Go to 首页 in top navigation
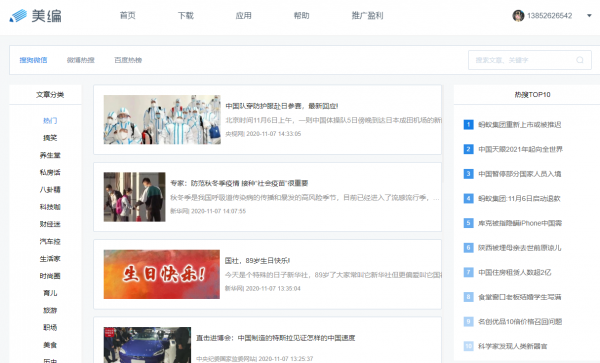The height and width of the screenshot is (363, 600). click(127, 16)
